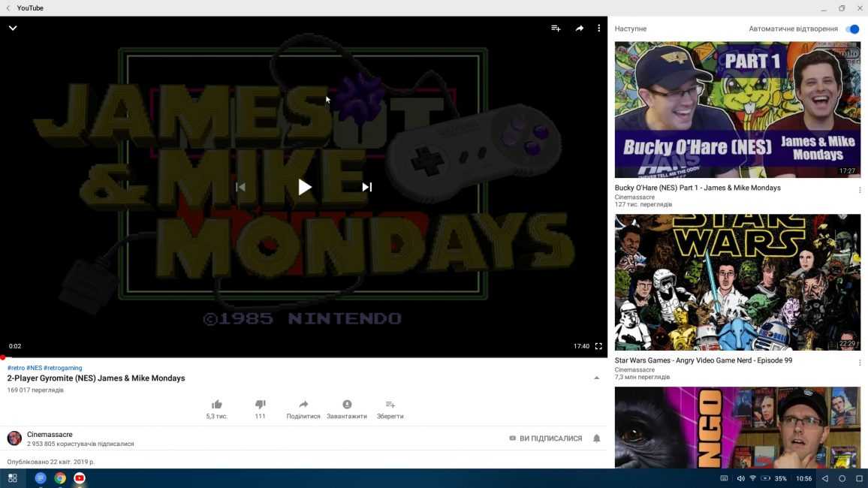The width and height of the screenshot is (868, 488).
Task: Save video using Зберегти icon
Action: point(390,405)
